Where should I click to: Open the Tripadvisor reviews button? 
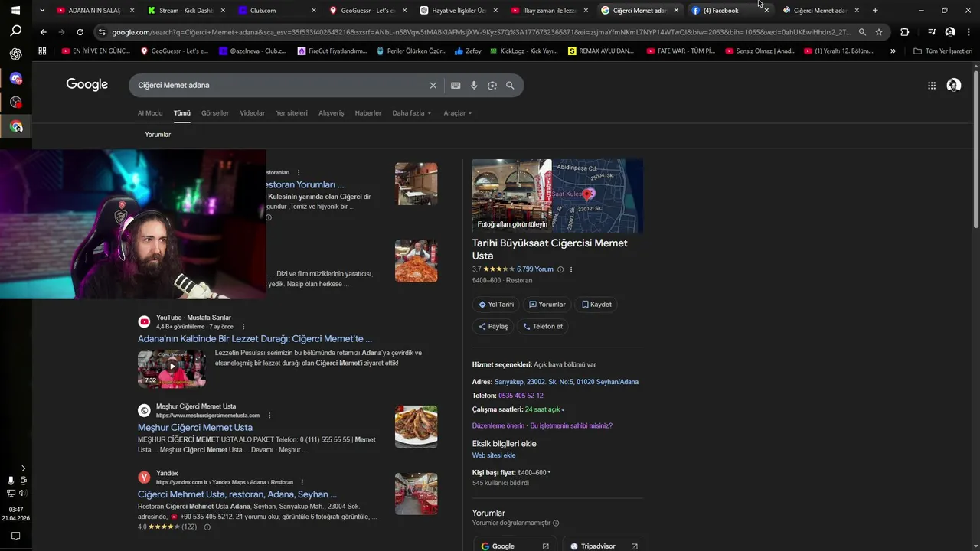(x=603, y=546)
